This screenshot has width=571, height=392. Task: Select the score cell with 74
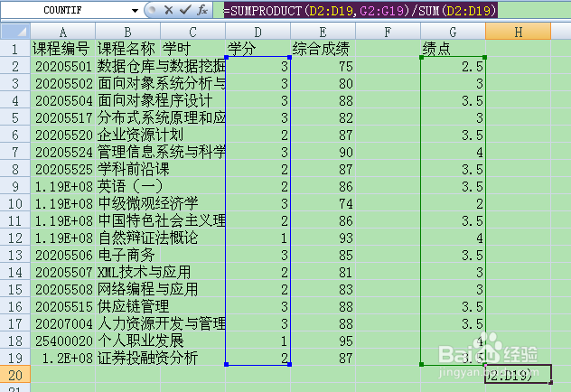click(323, 203)
